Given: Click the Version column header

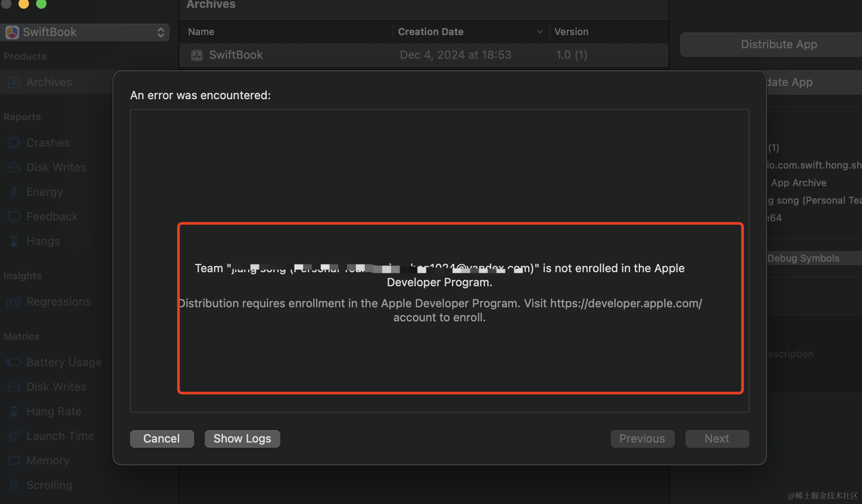Looking at the screenshot, I should [571, 32].
